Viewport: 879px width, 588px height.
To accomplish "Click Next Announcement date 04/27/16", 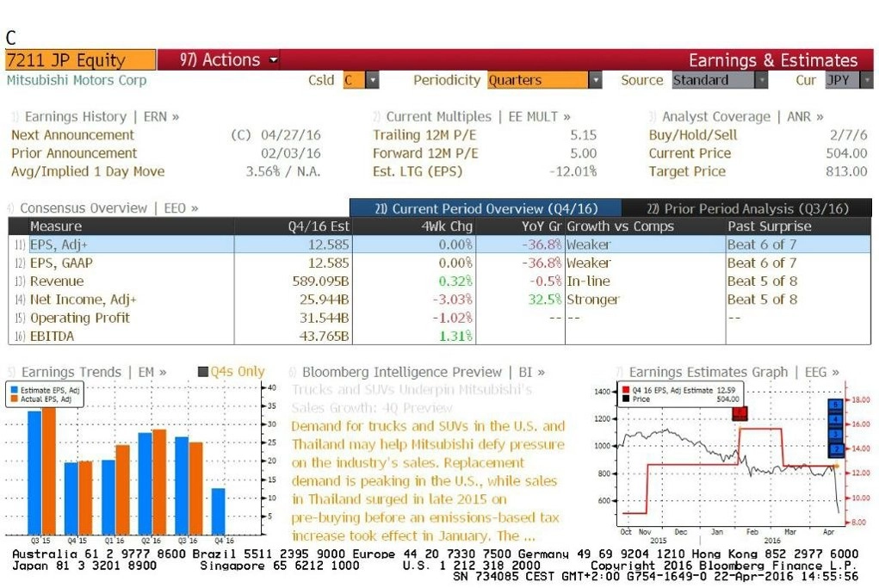I will coord(290,135).
